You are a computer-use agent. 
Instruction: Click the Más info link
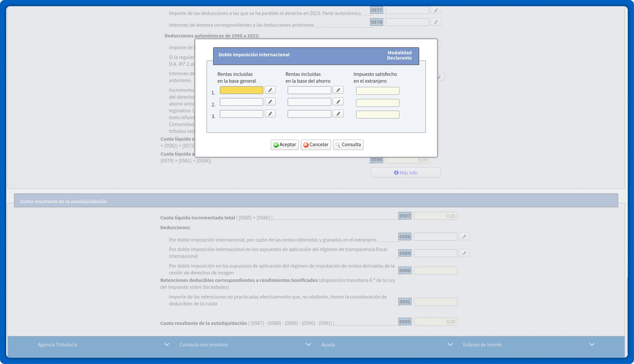406,173
